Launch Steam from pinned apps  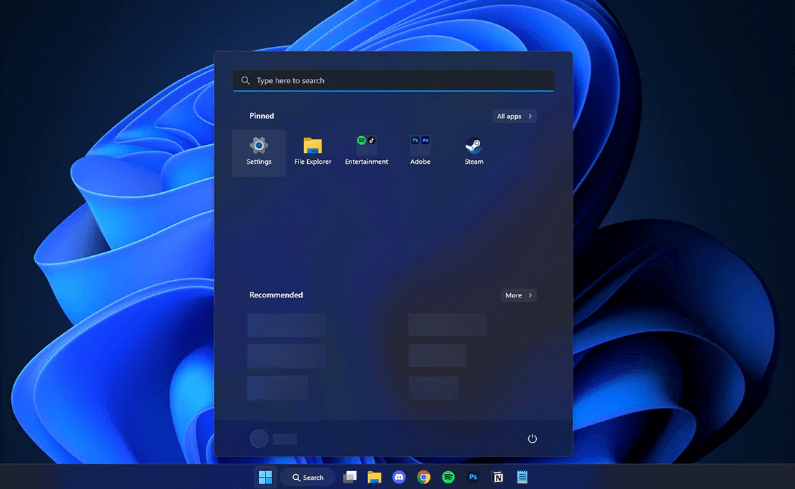click(474, 152)
